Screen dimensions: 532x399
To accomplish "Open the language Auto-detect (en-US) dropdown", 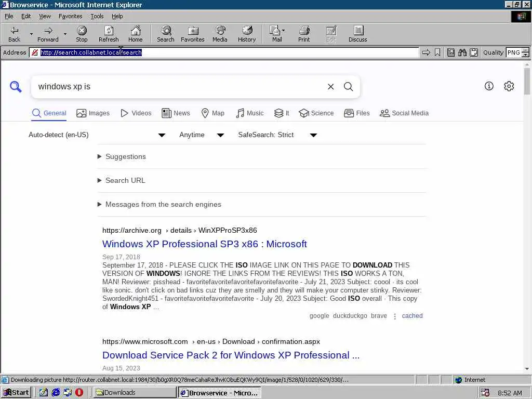I will tap(97, 135).
